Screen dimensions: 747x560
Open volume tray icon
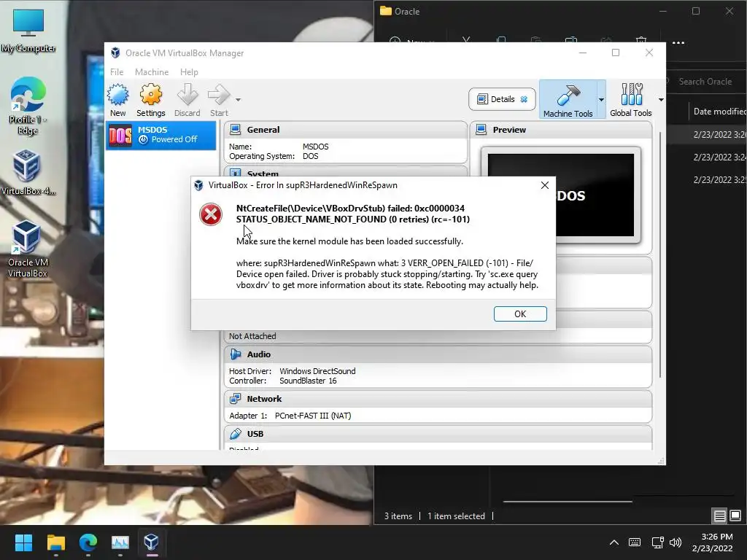click(x=675, y=542)
